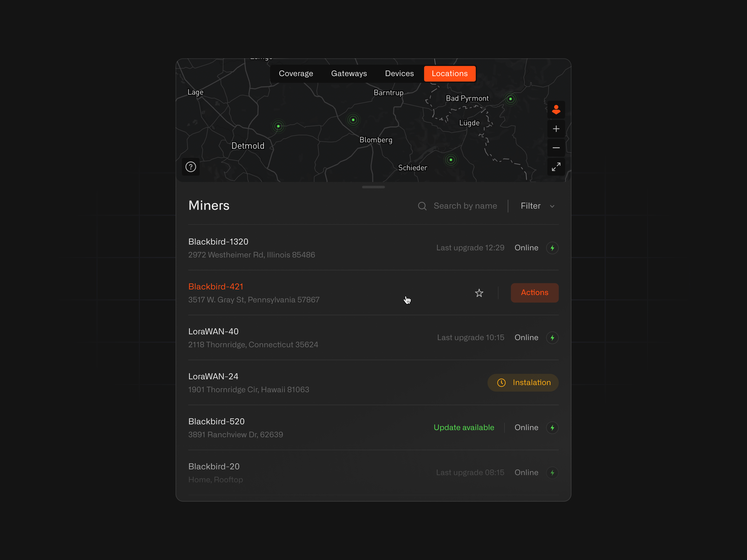
Task: Open the Coverage tab
Action: (x=296, y=73)
